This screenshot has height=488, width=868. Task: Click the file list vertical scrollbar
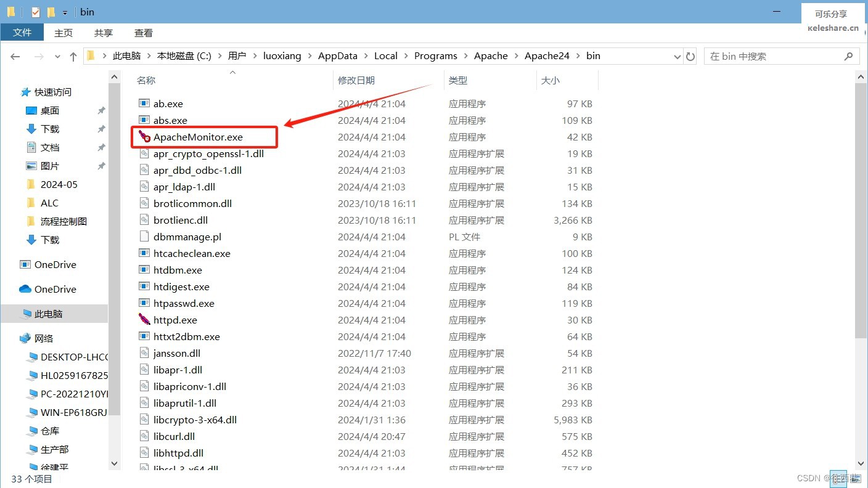[x=861, y=209]
